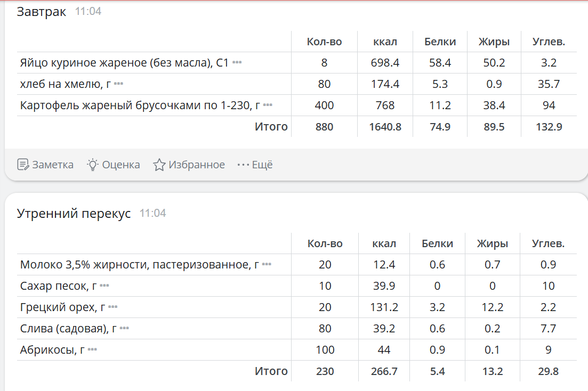588x391 pixels.
Task: Add breakfast to Избранное favorites
Action: pos(189,165)
